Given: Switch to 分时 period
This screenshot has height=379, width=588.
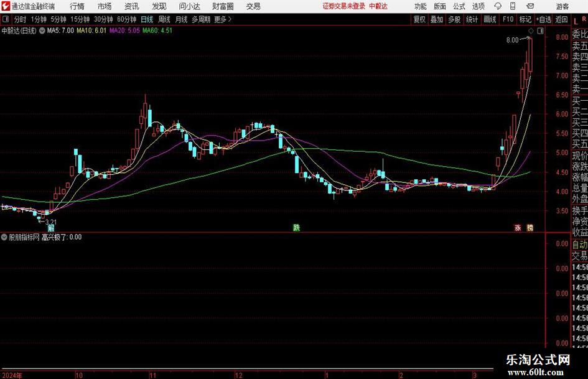Looking at the screenshot, I should (x=21, y=19).
